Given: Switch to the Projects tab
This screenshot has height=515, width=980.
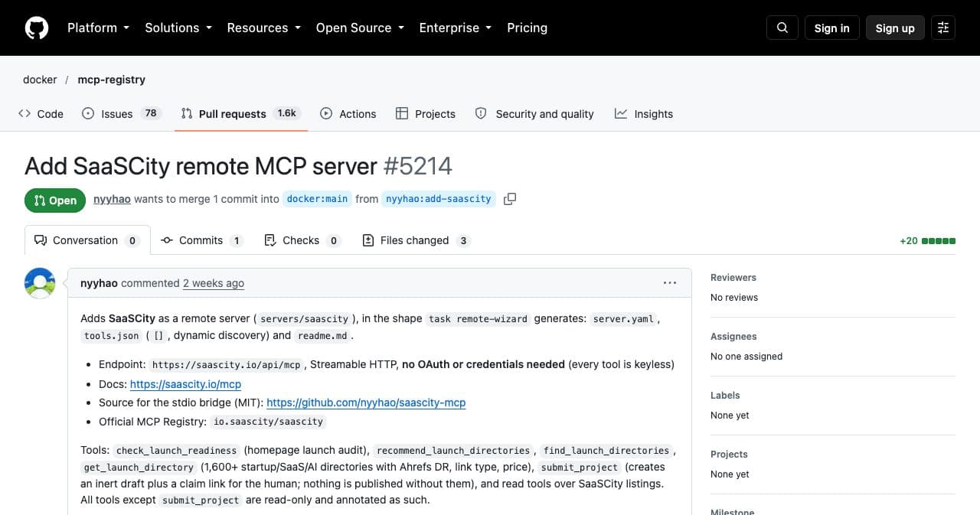Looking at the screenshot, I should click(x=426, y=114).
